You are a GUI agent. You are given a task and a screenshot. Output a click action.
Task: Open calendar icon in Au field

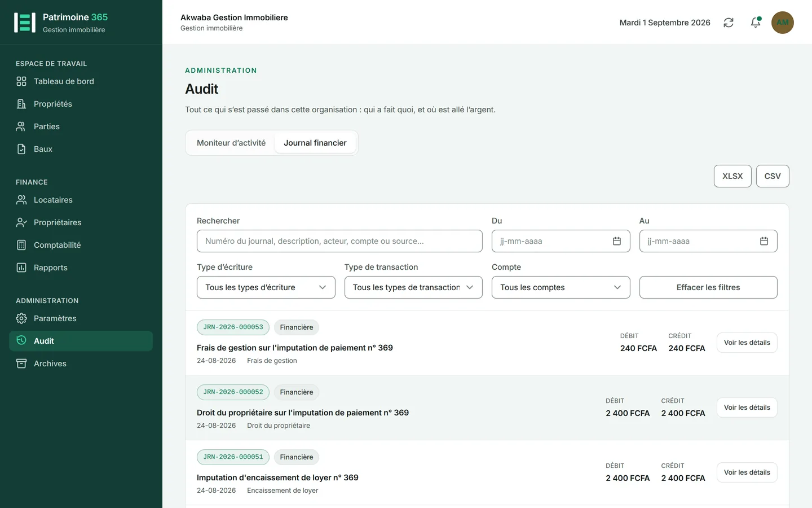tap(764, 241)
